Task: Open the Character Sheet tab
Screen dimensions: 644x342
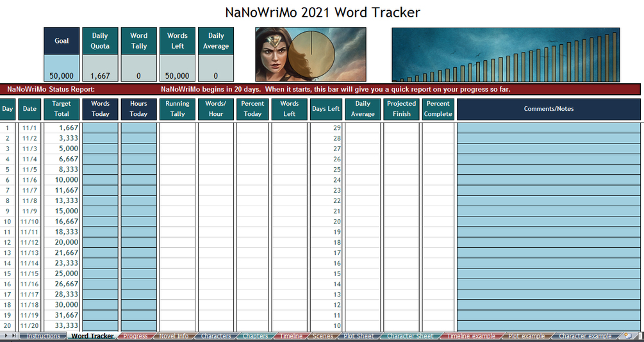Action: point(410,336)
